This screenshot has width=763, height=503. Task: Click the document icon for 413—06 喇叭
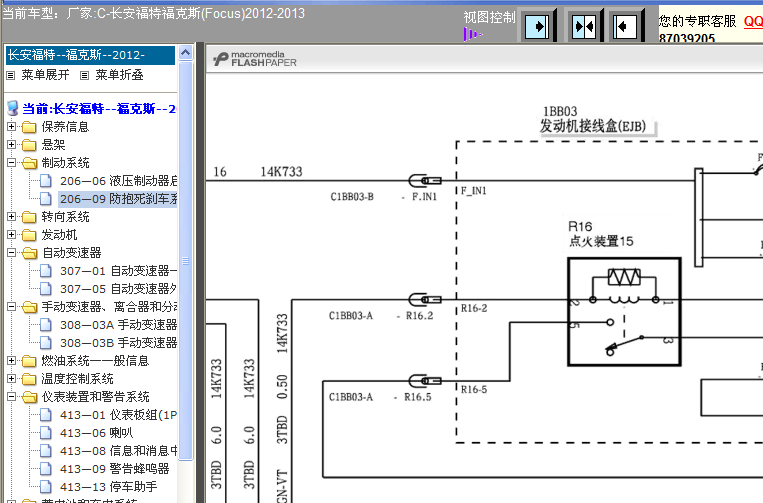(46, 433)
